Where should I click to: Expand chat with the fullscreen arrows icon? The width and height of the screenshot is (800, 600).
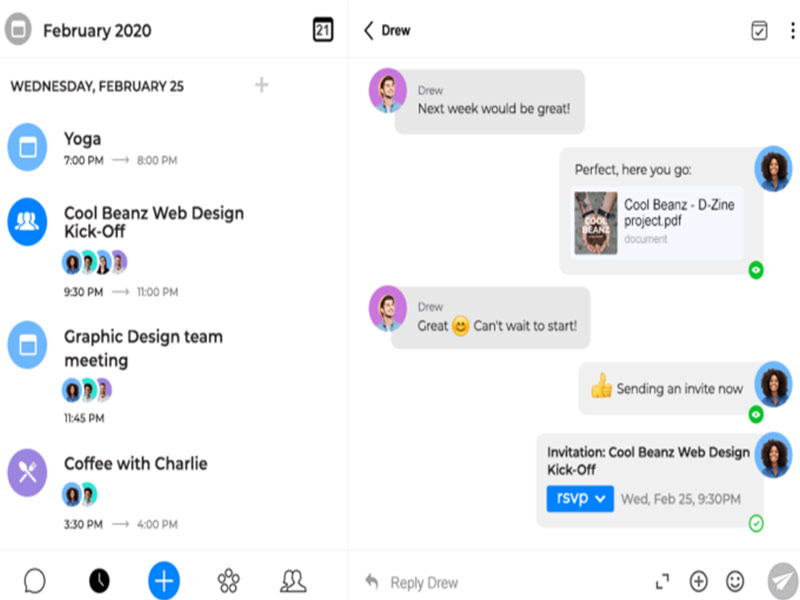point(663,581)
